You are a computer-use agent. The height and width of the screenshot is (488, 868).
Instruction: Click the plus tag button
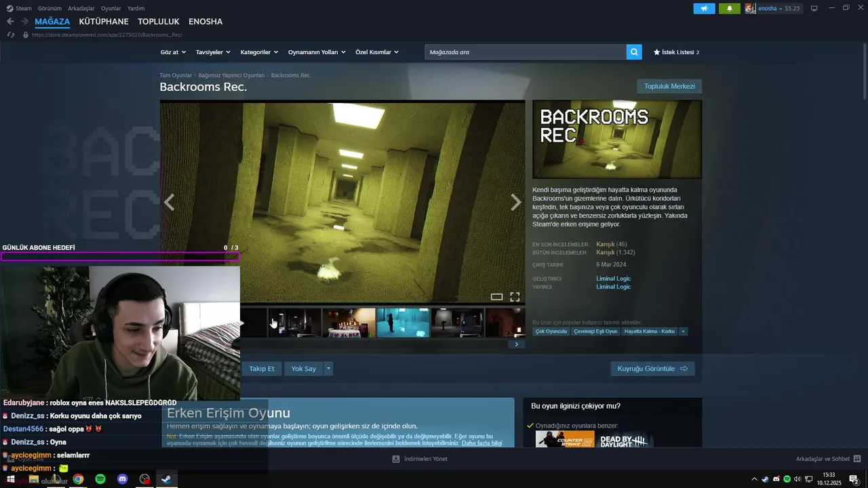[x=683, y=331]
